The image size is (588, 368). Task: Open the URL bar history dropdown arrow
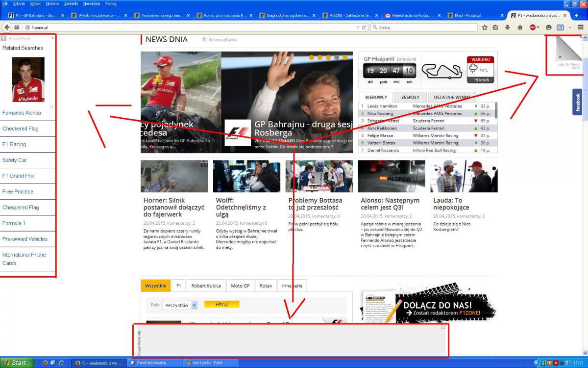(357, 27)
